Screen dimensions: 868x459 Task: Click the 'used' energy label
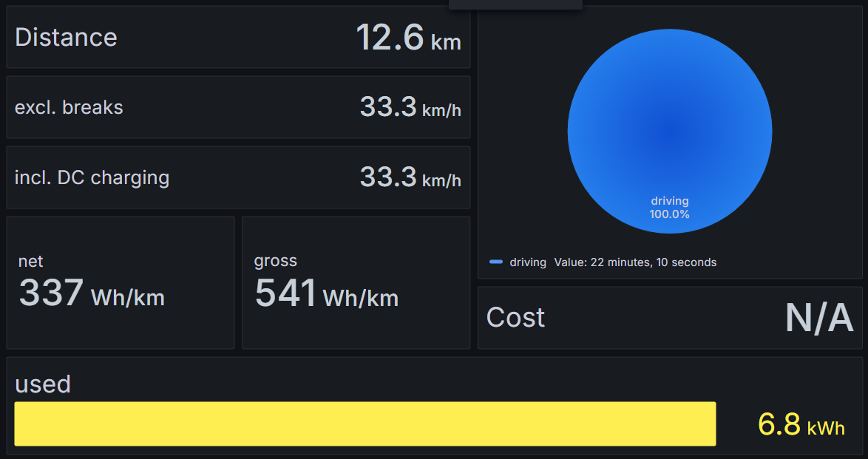tap(43, 384)
